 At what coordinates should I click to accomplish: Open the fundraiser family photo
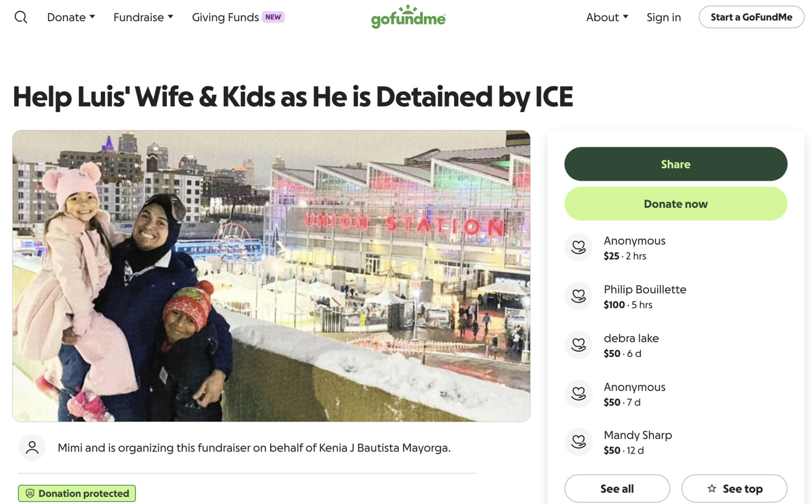click(271, 276)
